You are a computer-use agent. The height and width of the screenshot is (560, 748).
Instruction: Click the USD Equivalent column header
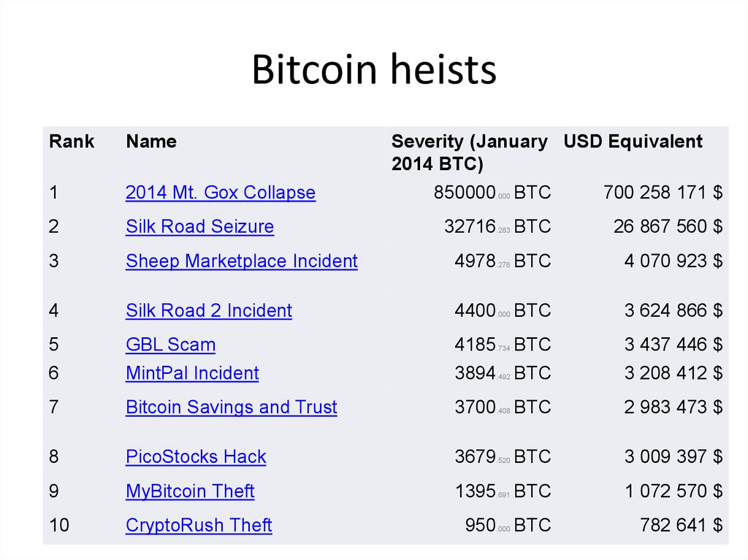pyautogui.click(x=633, y=142)
